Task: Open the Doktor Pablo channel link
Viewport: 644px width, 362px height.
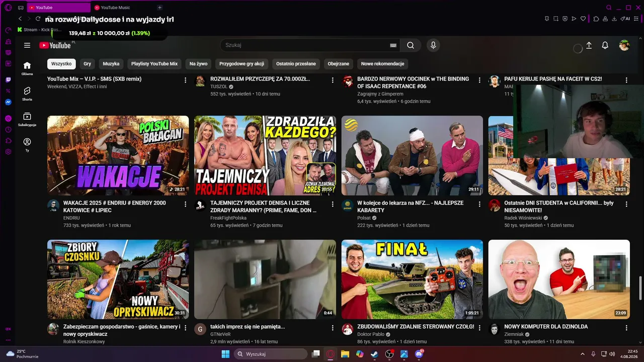Action: point(371,334)
